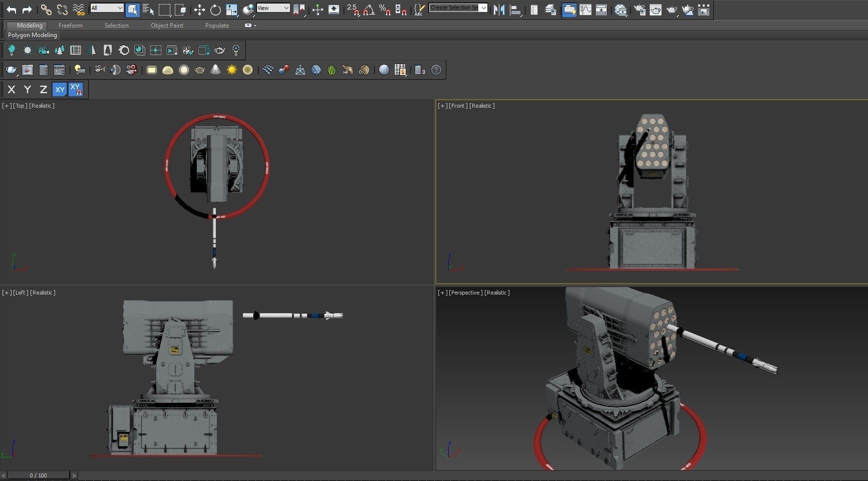Toggle the Percent Snap button
This screenshot has width=868, height=481.
[385, 10]
